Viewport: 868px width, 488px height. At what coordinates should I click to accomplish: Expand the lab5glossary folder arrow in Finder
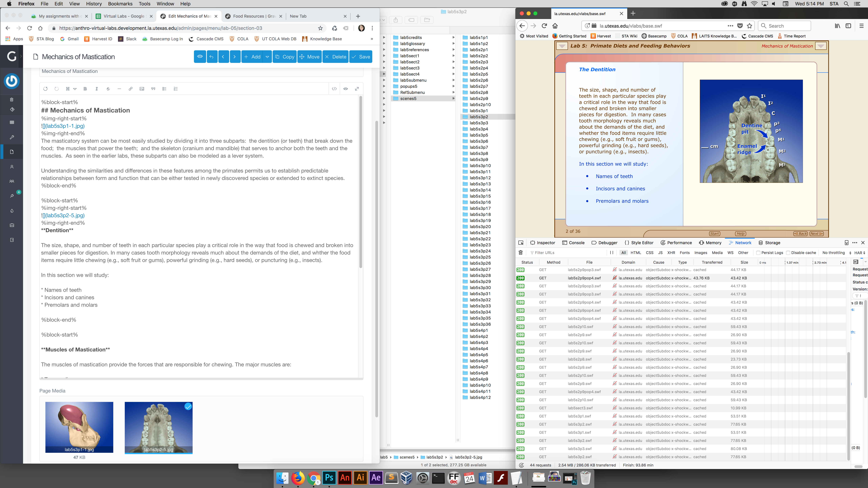pos(453,44)
